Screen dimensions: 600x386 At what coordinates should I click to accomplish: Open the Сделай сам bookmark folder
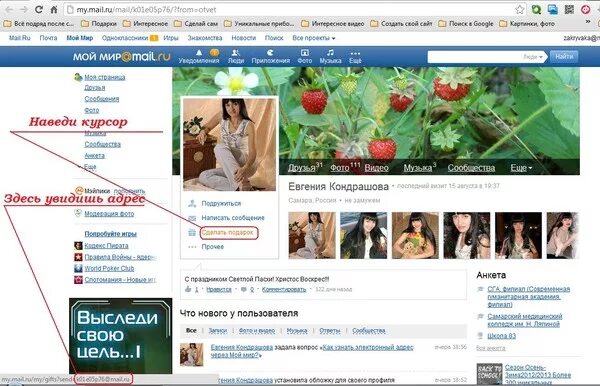(x=196, y=23)
